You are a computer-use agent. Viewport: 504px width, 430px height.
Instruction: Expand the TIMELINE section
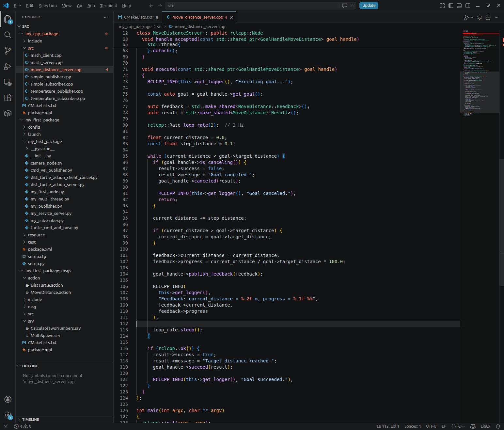click(x=64, y=420)
